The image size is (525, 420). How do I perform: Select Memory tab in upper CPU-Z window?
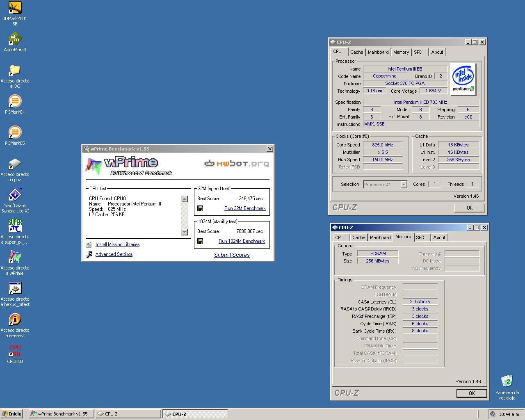[401, 52]
